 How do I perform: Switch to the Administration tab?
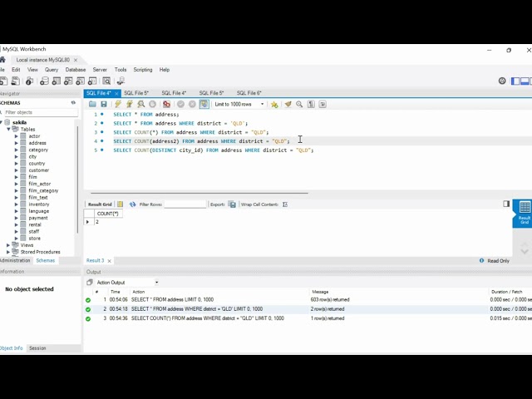click(x=15, y=260)
